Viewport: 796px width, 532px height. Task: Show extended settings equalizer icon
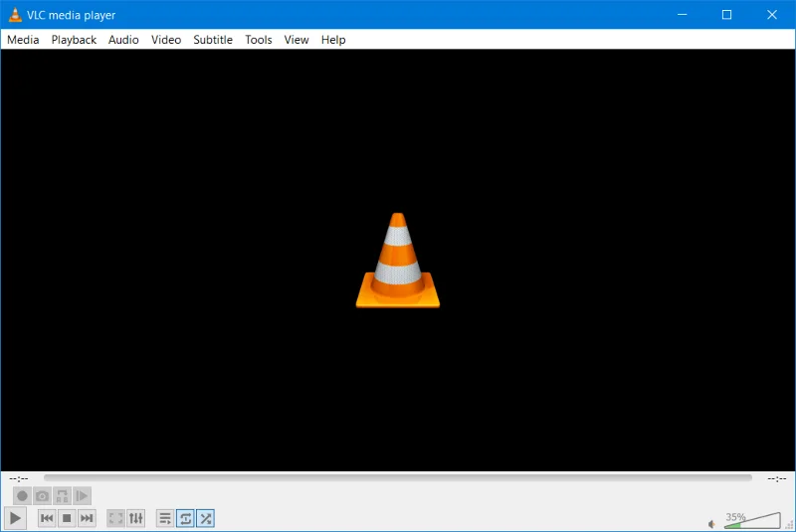136,518
